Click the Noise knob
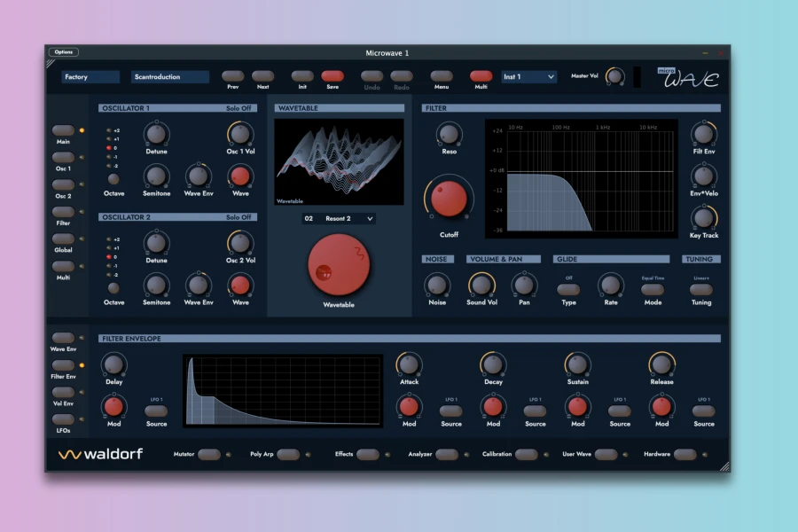The width and height of the screenshot is (798, 532). pyautogui.click(x=437, y=286)
